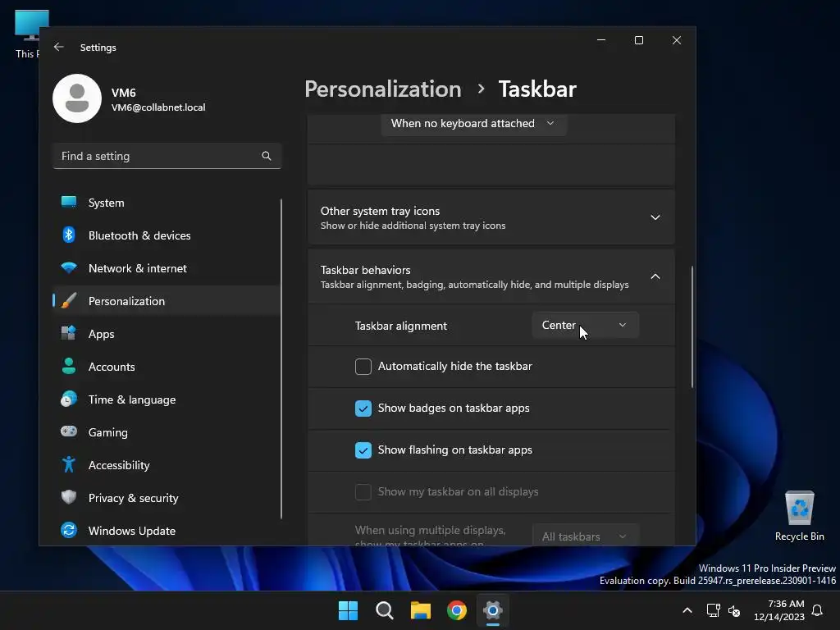Enable Automatically hide the taskbar
Viewport: 840px width, 630px height.
pos(363,367)
